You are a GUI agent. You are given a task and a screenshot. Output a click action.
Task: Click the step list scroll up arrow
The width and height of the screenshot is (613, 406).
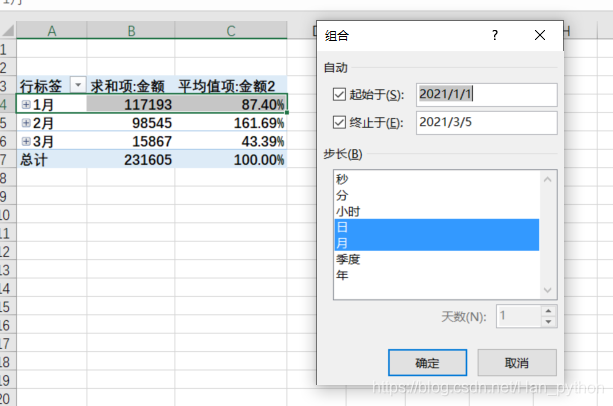pos(548,180)
